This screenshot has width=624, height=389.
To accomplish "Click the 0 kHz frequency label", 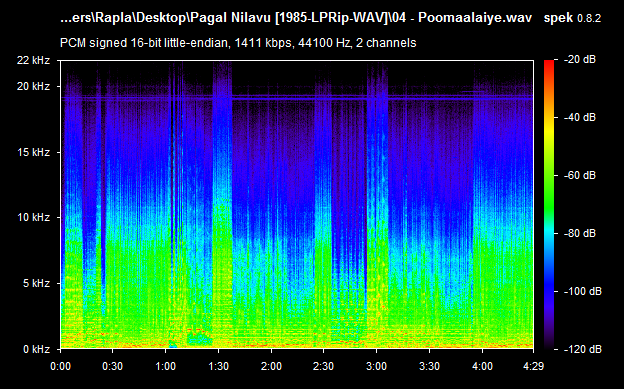I will click(36, 349).
